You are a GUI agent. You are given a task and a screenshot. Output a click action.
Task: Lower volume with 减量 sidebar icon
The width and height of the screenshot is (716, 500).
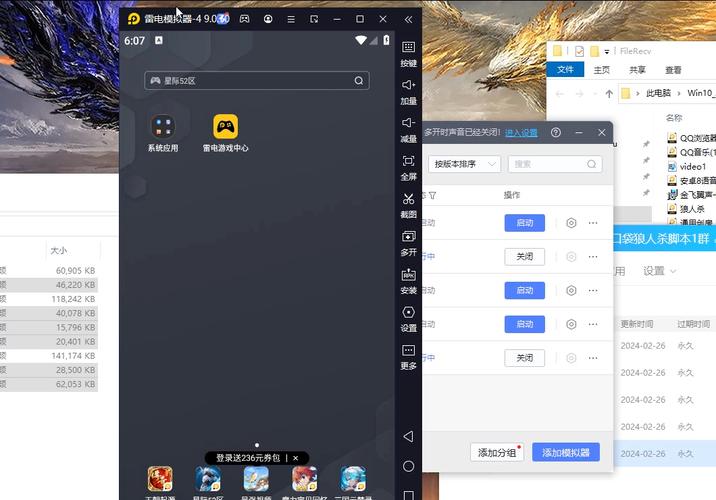click(408, 130)
